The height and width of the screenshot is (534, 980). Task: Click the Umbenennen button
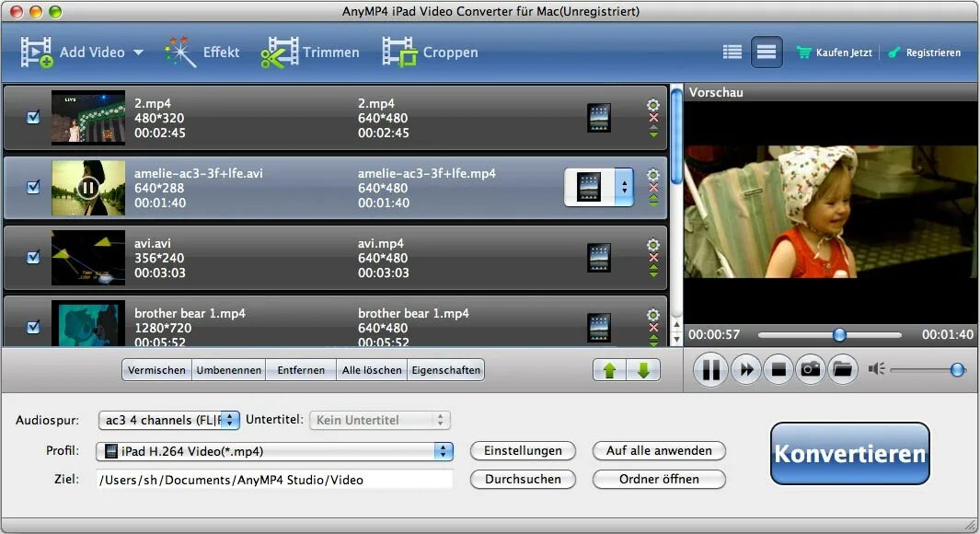point(229,369)
